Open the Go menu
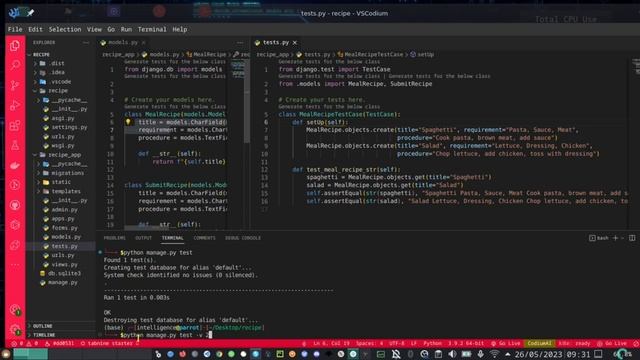Screen dimensions: 640x360 click(111, 29)
